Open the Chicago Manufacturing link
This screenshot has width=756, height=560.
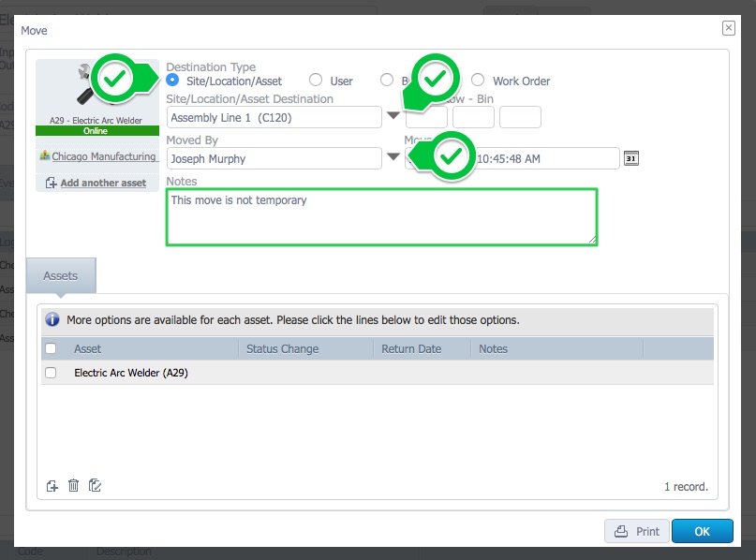pos(103,156)
